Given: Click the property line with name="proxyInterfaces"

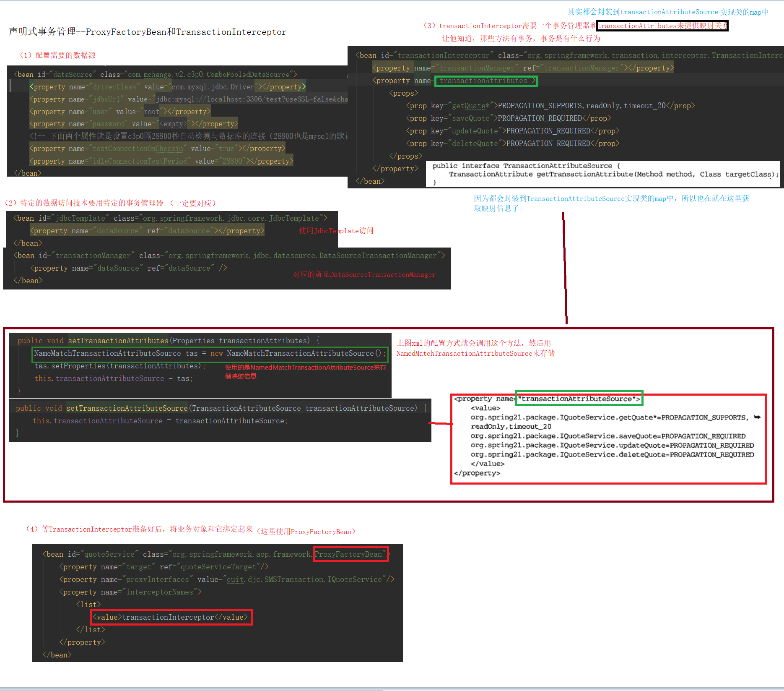Looking at the screenshot, I should (x=227, y=579).
